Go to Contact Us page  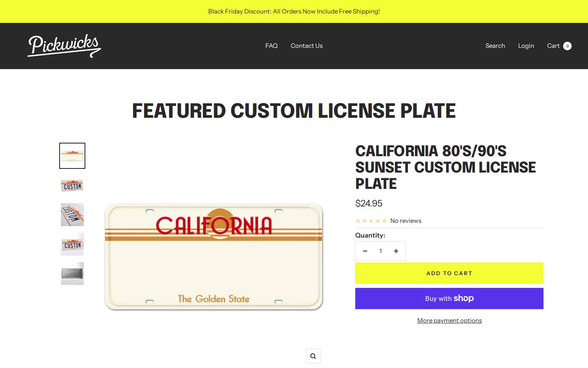307,46
